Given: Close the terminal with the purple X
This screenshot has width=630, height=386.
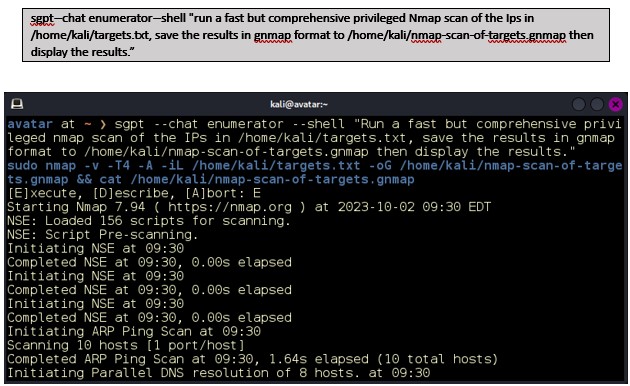Looking at the screenshot, I should [616, 104].
